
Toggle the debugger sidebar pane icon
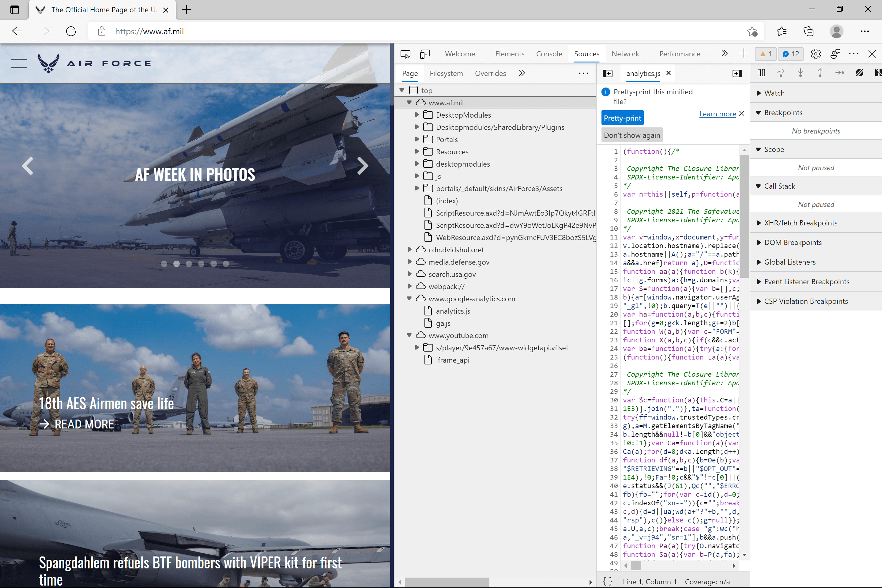tap(737, 73)
